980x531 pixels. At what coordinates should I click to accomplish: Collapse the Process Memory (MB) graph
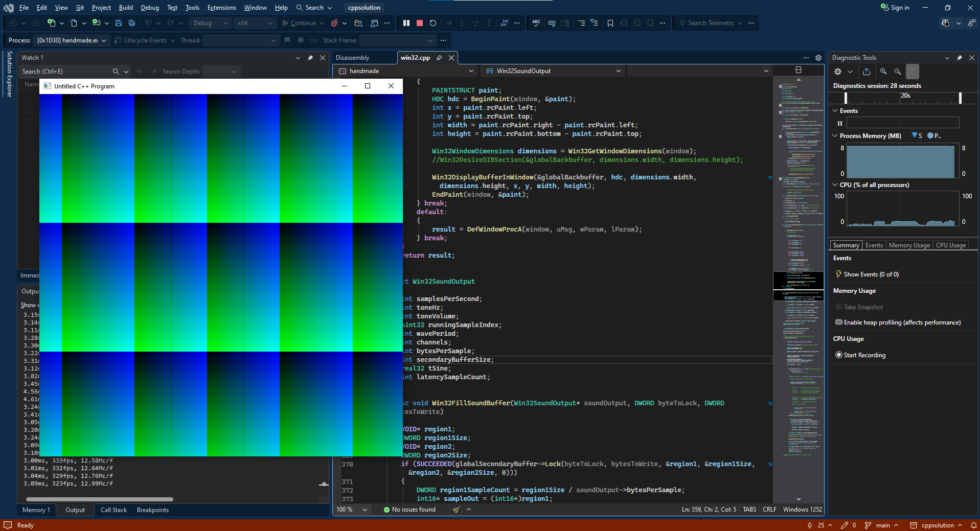pyautogui.click(x=835, y=136)
